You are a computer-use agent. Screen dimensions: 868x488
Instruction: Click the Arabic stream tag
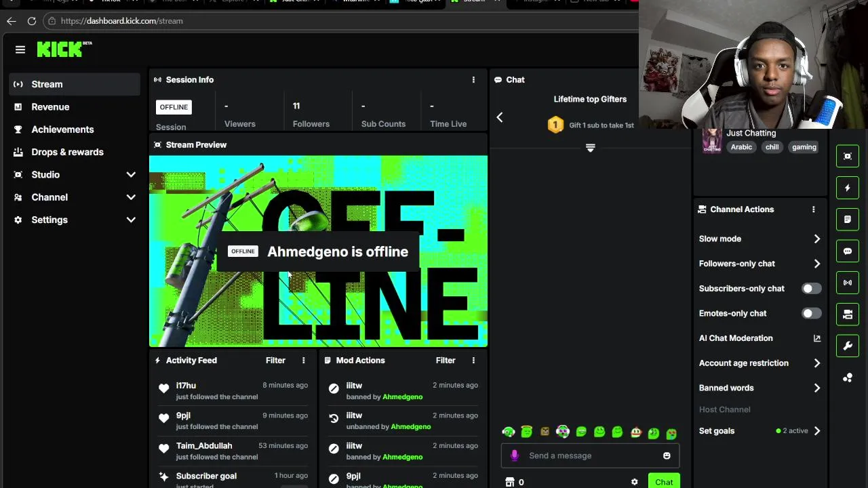[741, 147]
